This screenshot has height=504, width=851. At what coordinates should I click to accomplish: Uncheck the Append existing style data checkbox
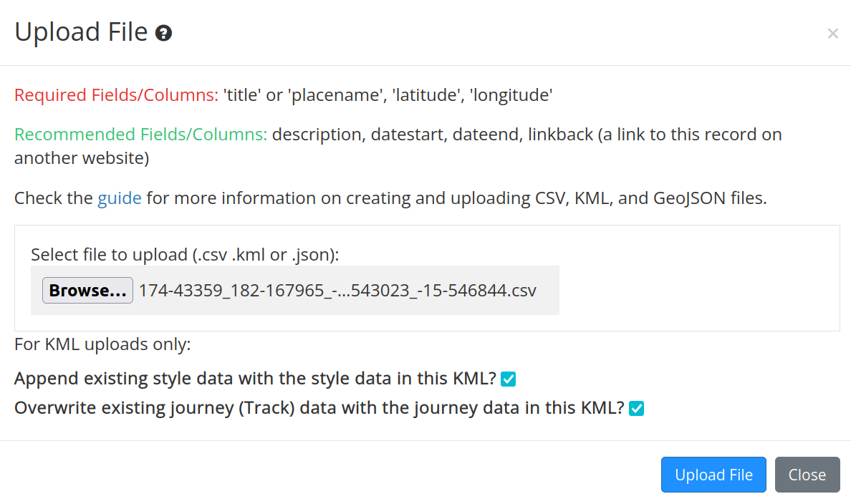coord(508,379)
